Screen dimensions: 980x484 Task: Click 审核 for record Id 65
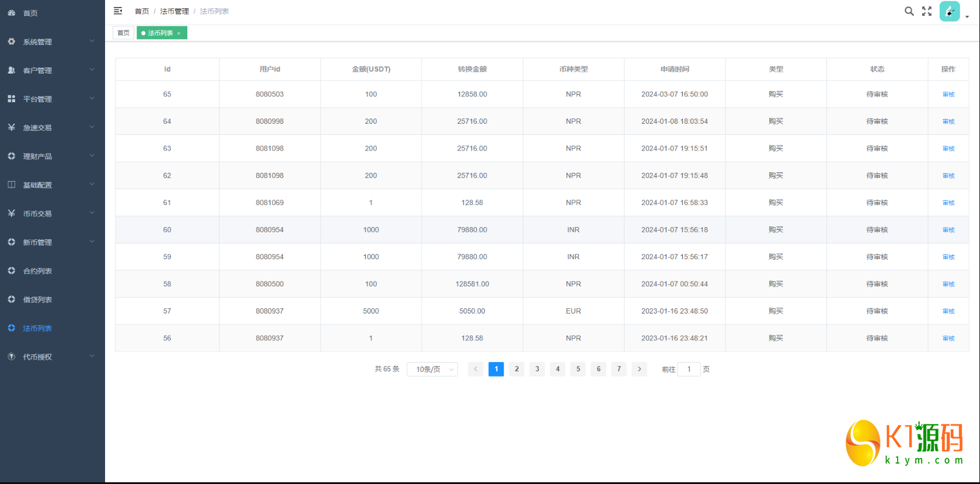pos(948,95)
